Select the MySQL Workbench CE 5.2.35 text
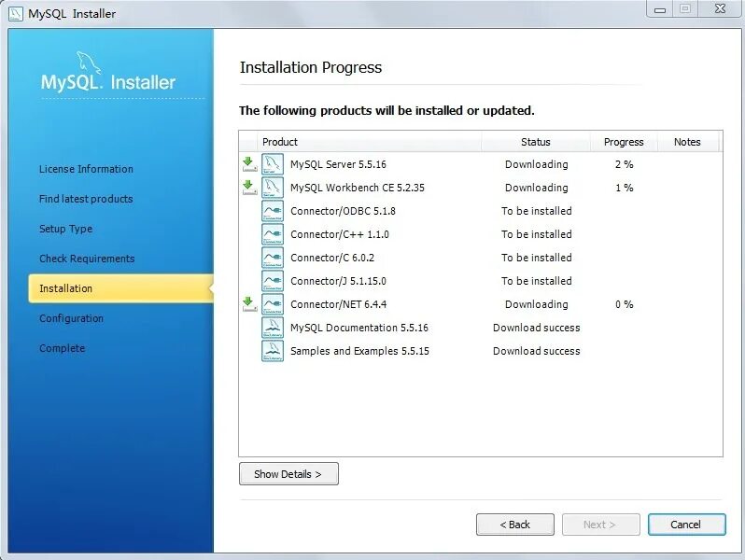745x560 pixels. click(x=358, y=188)
